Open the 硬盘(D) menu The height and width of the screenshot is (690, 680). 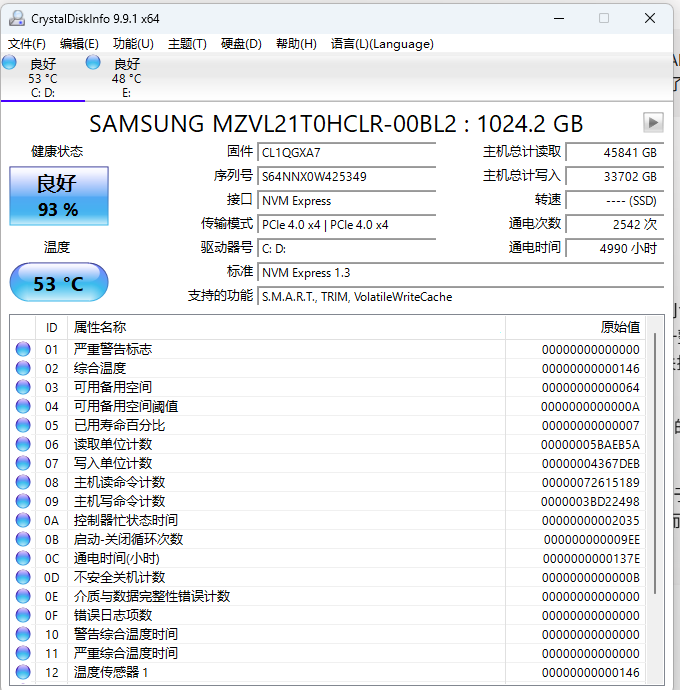point(241,44)
